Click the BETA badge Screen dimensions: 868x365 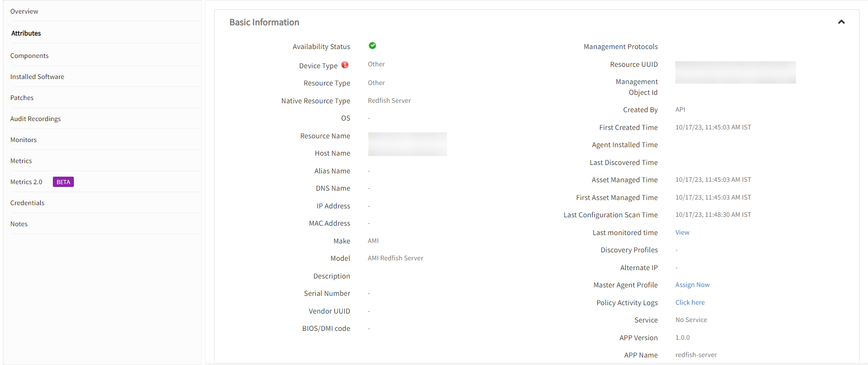[x=63, y=182]
